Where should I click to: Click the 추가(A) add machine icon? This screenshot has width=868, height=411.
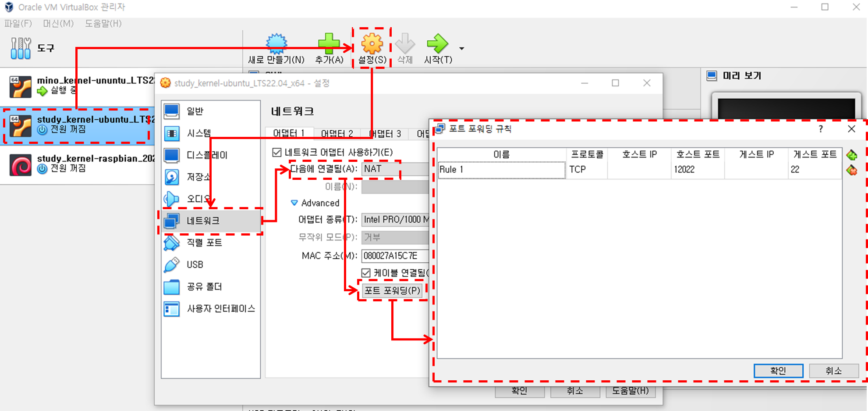(329, 44)
